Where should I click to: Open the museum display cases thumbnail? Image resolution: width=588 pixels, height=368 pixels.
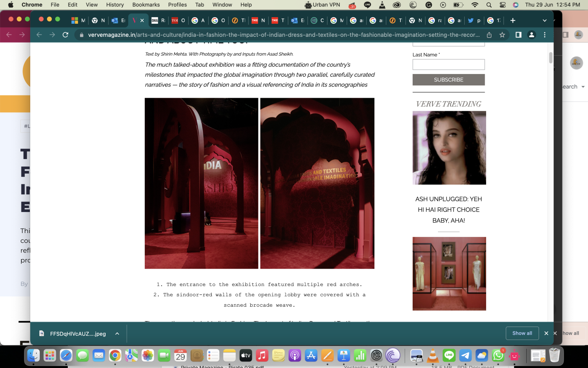[x=449, y=274]
